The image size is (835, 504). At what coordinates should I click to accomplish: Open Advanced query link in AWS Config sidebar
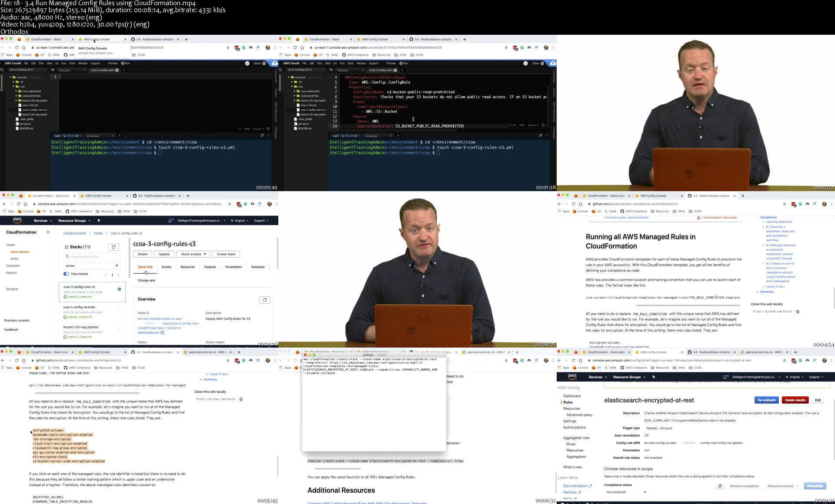(x=579, y=415)
